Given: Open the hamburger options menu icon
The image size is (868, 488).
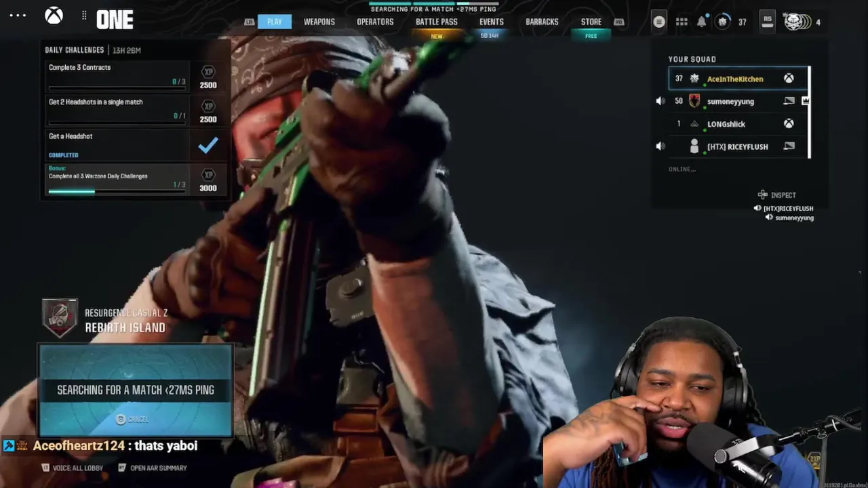Looking at the screenshot, I should [x=658, y=22].
